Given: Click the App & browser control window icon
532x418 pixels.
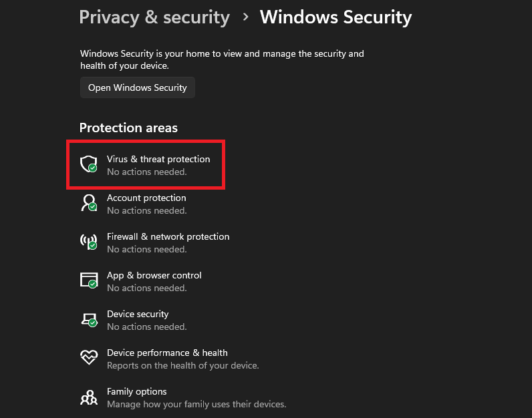Looking at the screenshot, I should click(89, 280).
